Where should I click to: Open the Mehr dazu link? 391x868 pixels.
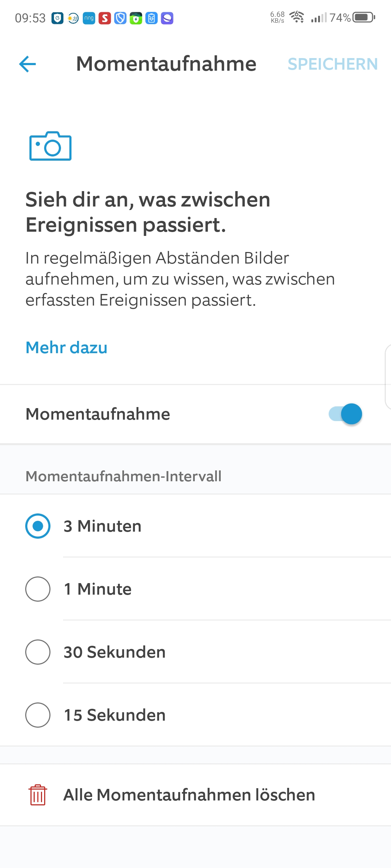pyautogui.click(x=67, y=348)
